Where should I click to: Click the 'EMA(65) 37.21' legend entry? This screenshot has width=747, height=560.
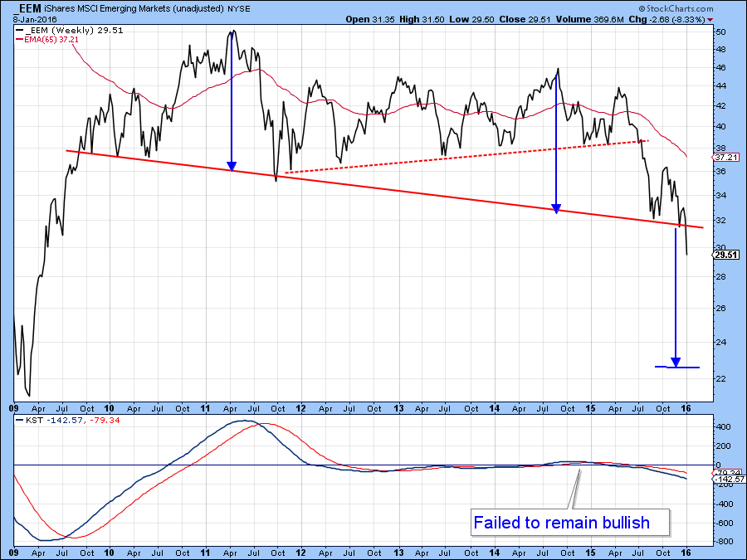click(47, 40)
